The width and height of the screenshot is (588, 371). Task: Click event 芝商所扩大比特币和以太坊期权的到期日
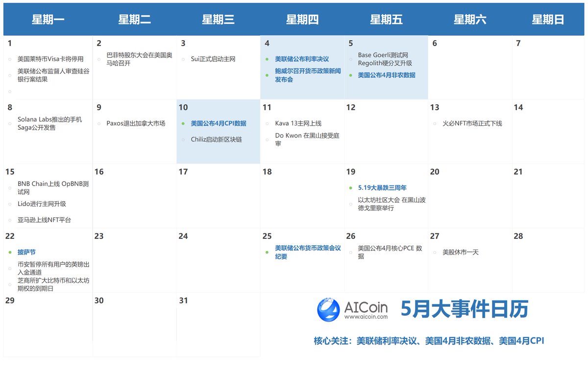click(53, 284)
